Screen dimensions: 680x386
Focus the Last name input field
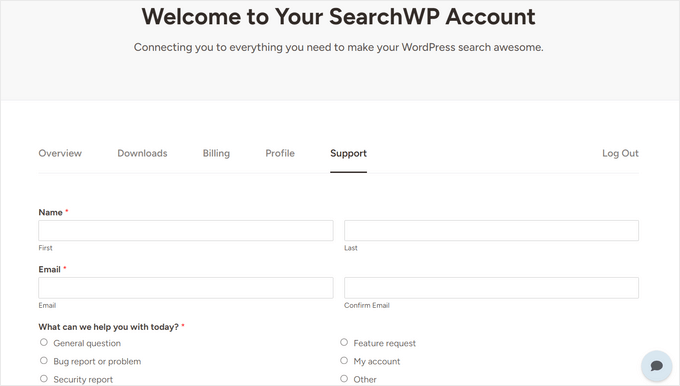point(491,230)
